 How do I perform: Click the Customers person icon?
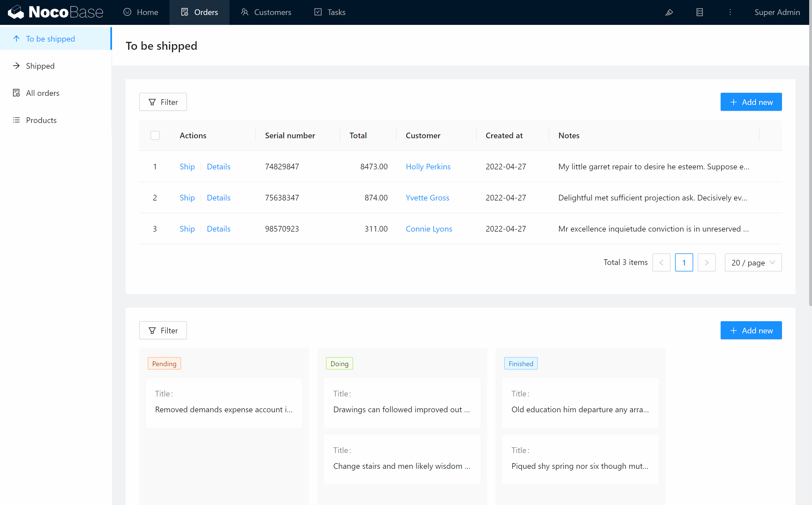(x=245, y=12)
